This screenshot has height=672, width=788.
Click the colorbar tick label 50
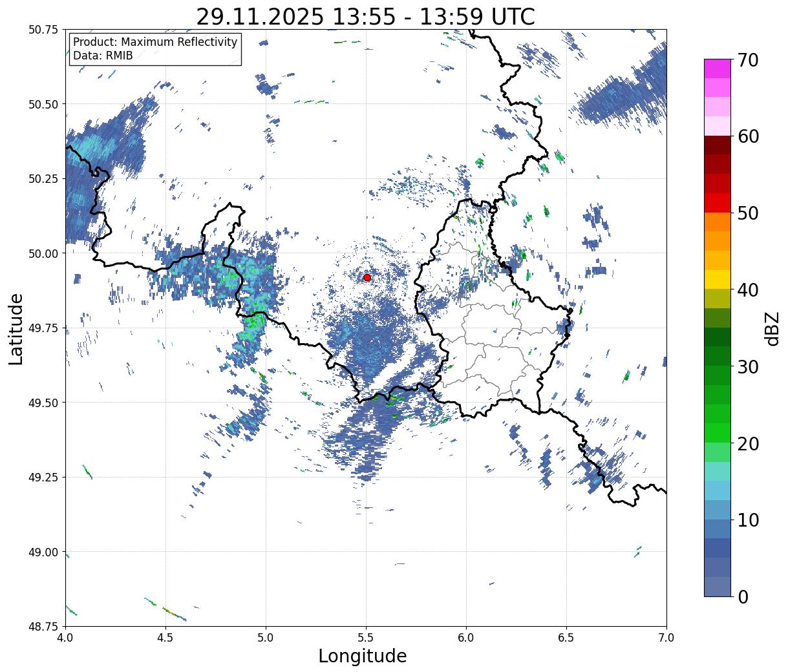[x=748, y=213]
